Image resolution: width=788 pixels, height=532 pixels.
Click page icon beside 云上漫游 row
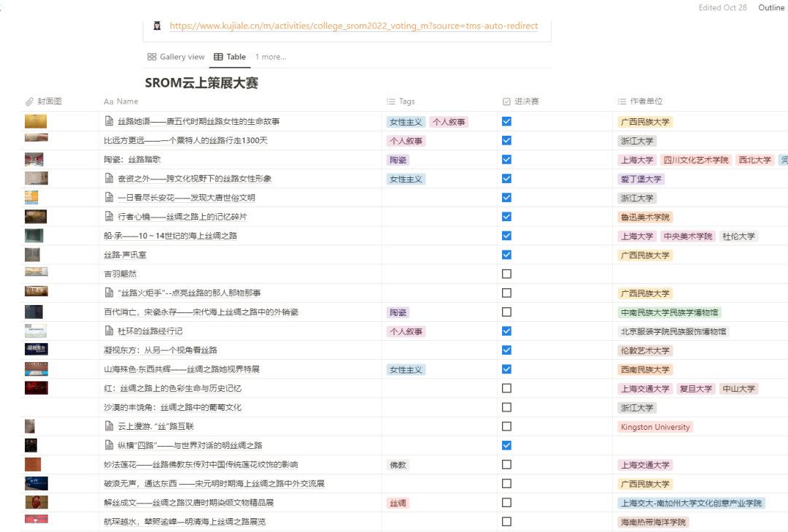point(109,426)
